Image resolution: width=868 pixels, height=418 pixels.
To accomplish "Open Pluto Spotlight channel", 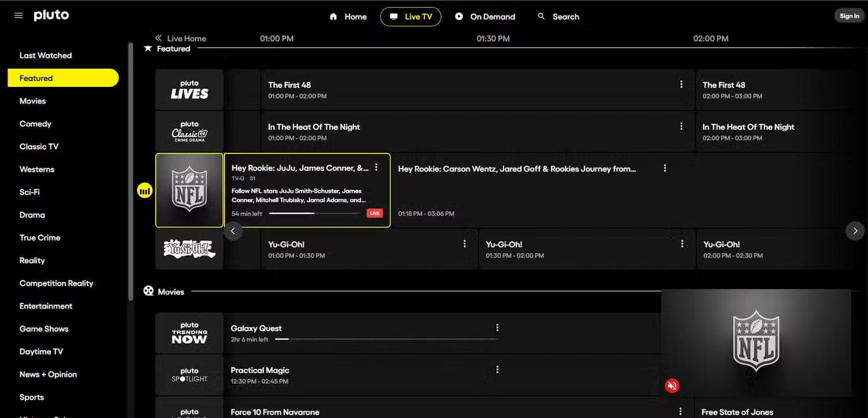I will point(189,375).
